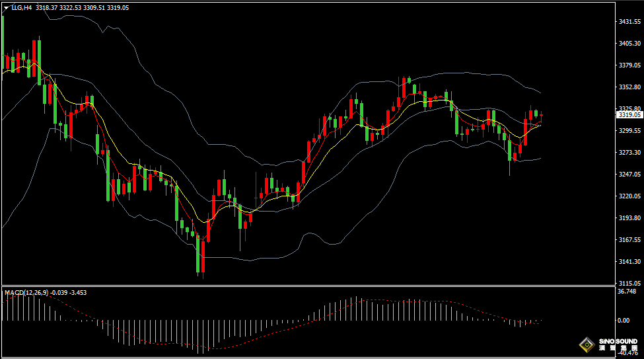Click the white triangle beside LLG,H4
This screenshot has height=359, width=644.
tap(6, 8)
